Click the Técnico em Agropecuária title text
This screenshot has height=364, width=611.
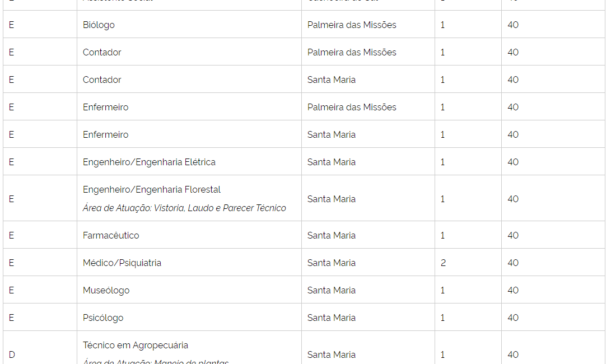click(136, 345)
